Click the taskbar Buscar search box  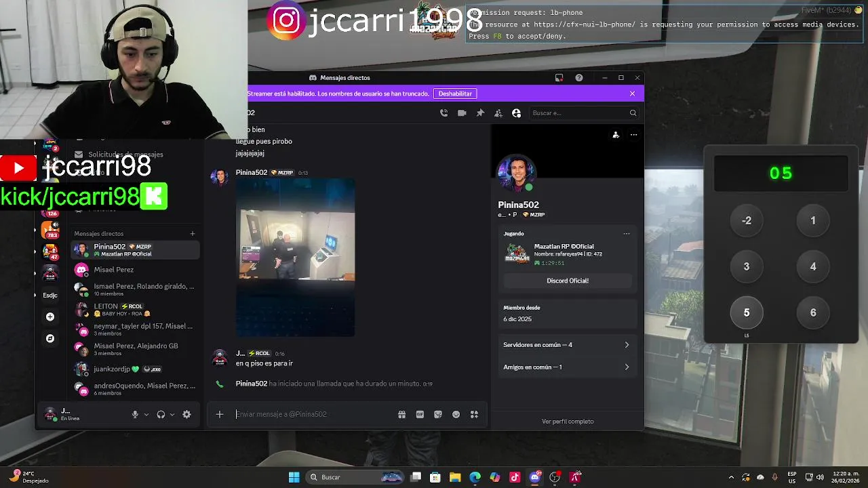[355, 477]
